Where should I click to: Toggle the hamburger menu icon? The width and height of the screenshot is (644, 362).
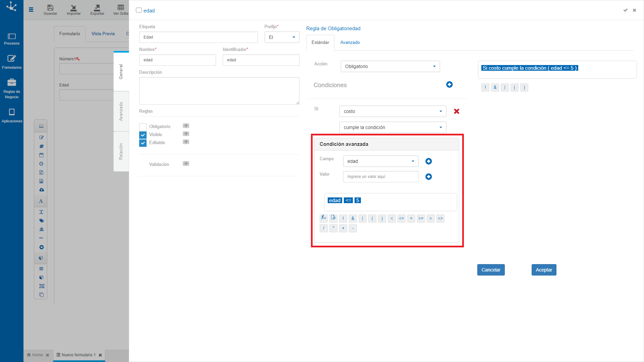31,10
